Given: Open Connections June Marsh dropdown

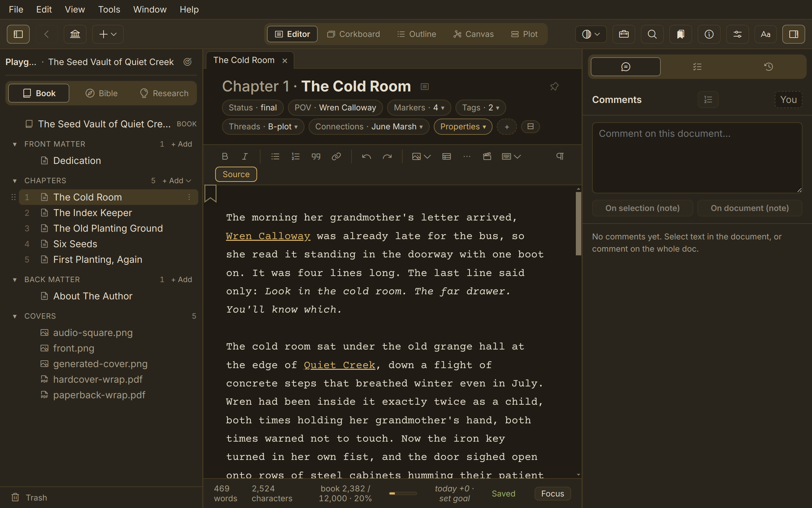Looking at the screenshot, I should pyautogui.click(x=369, y=127).
